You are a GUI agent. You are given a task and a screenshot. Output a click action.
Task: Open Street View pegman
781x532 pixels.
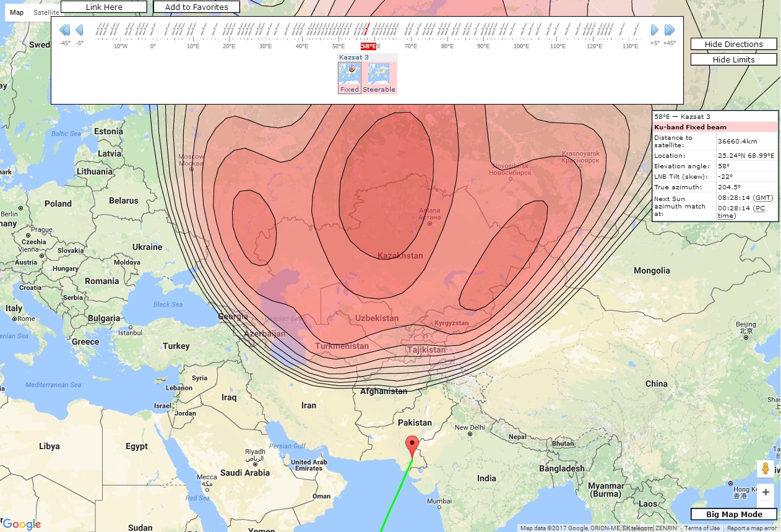pos(766,469)
